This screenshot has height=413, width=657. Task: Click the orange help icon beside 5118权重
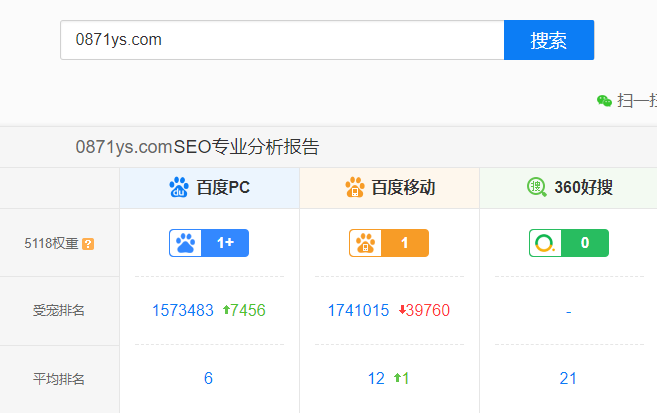click(x=88, y=243)
